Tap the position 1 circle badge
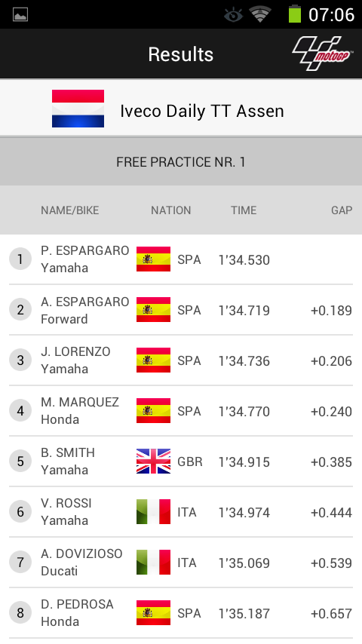 pos(20,259)
